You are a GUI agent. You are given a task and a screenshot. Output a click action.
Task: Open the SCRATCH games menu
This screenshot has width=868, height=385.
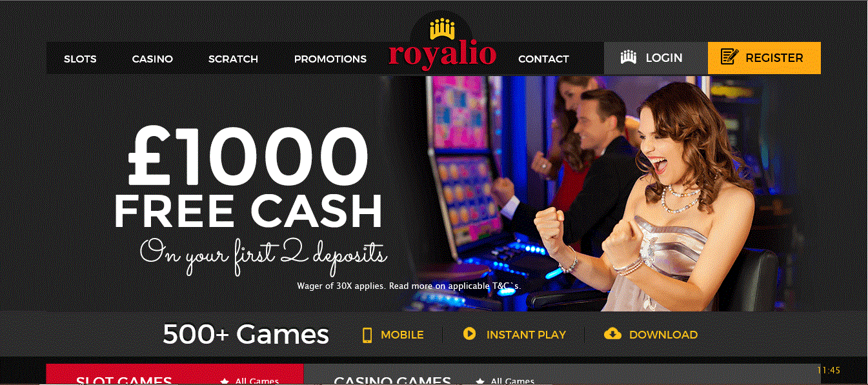[x=233, y=59]
